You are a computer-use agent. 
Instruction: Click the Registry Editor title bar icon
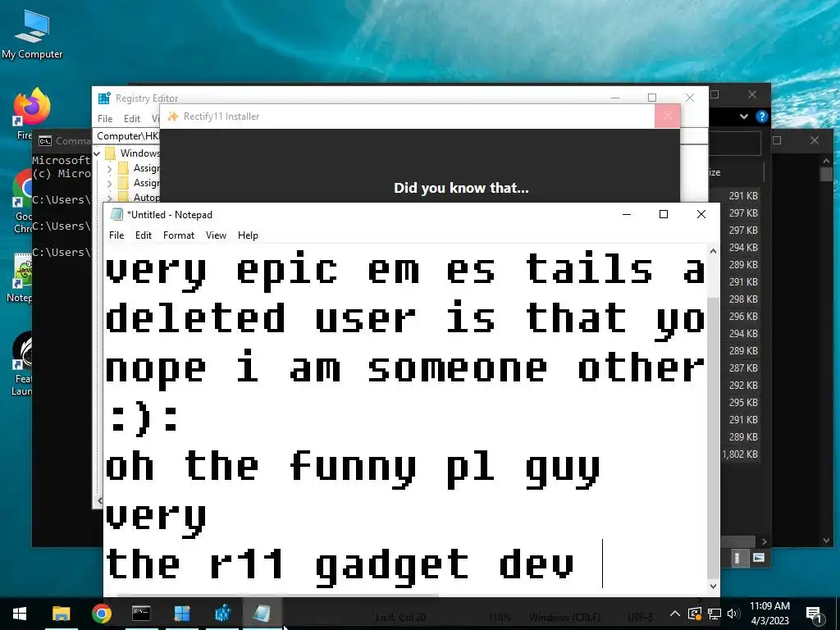104,98
